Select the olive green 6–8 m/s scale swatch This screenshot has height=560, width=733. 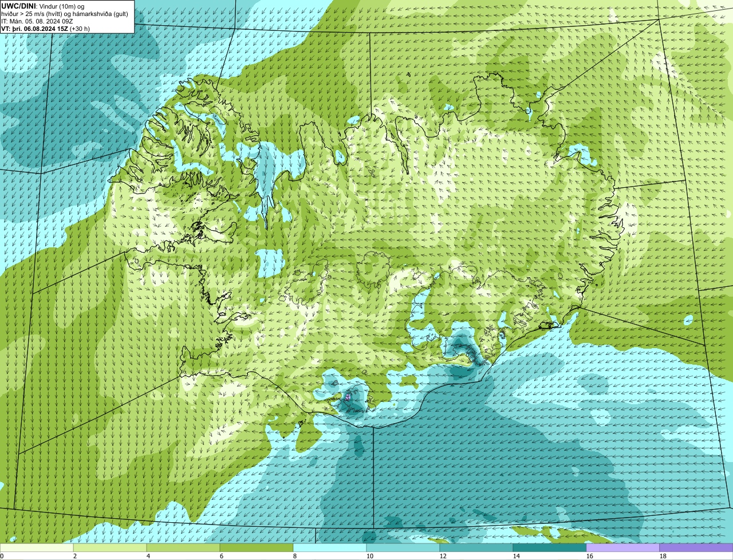click(x=257, y=547)
